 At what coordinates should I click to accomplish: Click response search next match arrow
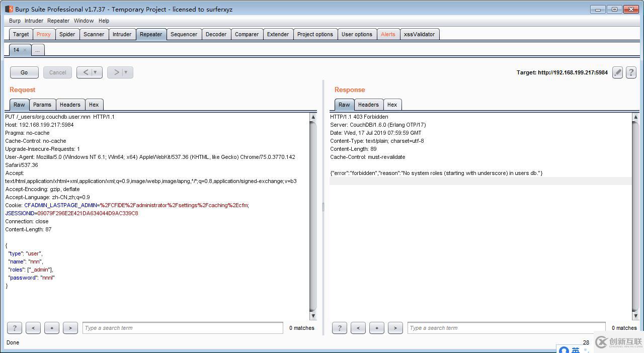tap(395, 328)
